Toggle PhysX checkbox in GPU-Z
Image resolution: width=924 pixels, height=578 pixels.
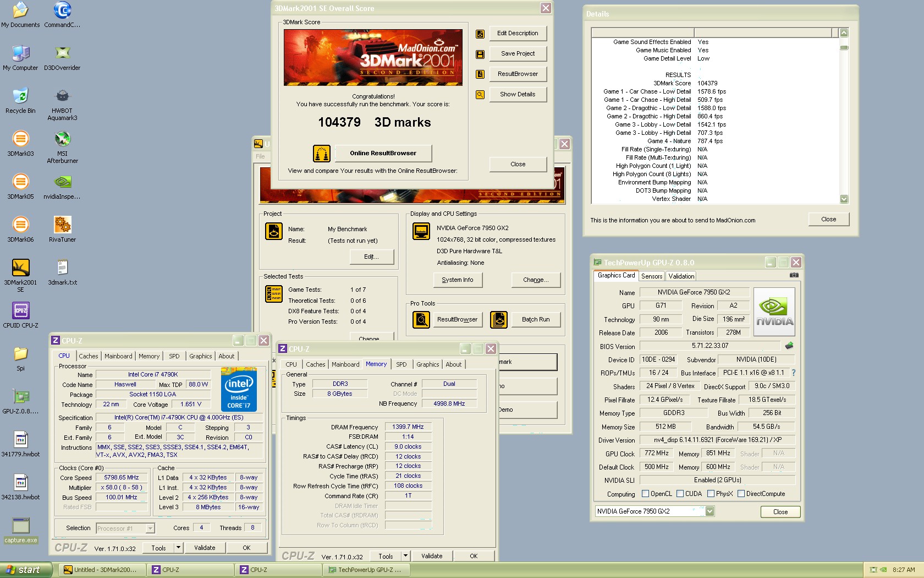click(711, 494)
